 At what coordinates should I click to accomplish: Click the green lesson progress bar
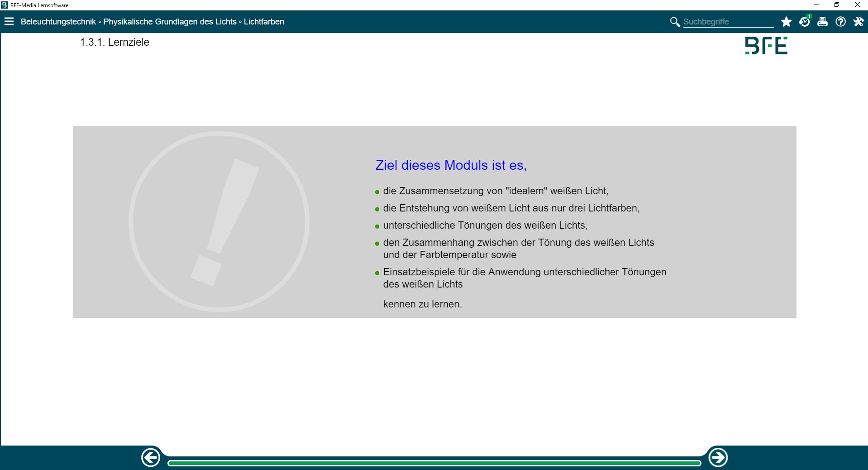[434, 463]
